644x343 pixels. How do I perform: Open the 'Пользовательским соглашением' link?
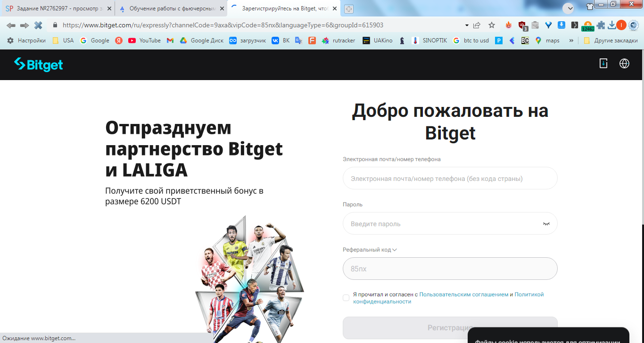[464, 294]
